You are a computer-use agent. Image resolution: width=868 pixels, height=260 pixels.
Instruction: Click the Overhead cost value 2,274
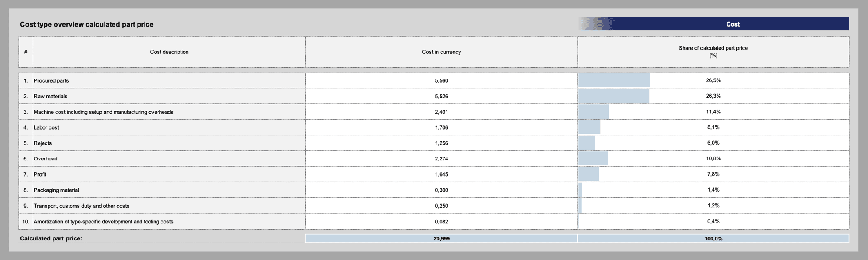click(441, 159)
